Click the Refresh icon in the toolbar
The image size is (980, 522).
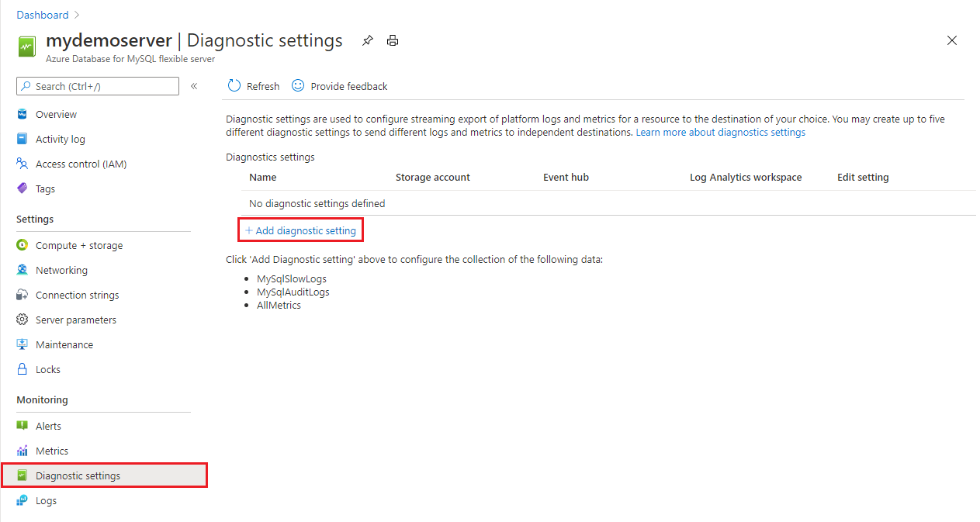tap(234, 86)
